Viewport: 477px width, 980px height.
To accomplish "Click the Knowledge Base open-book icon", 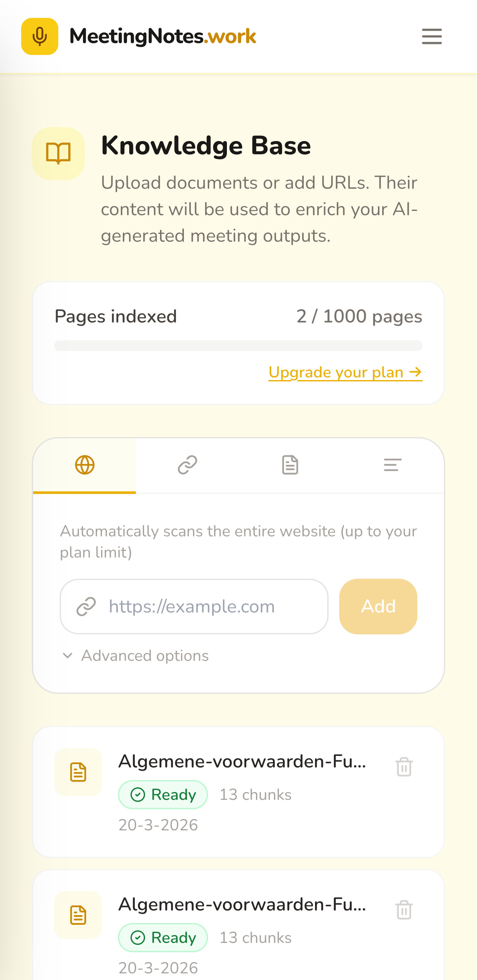I will click(x=58, y=153).
